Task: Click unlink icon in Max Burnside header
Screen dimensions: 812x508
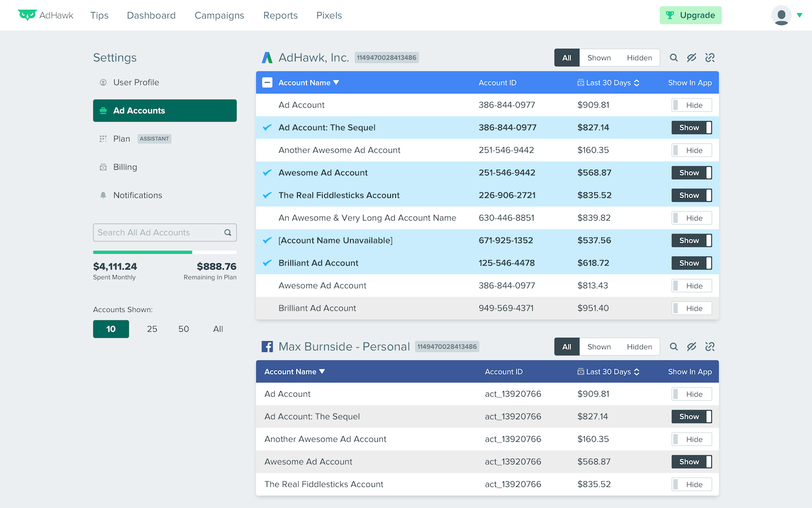Action: 710,347
